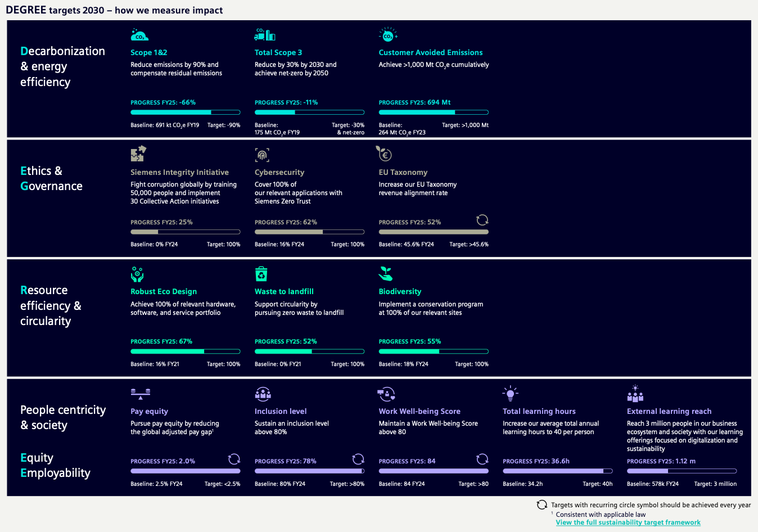Click the Pay equity progress bar
The image size is (758, 532).
tap(186, 471)
